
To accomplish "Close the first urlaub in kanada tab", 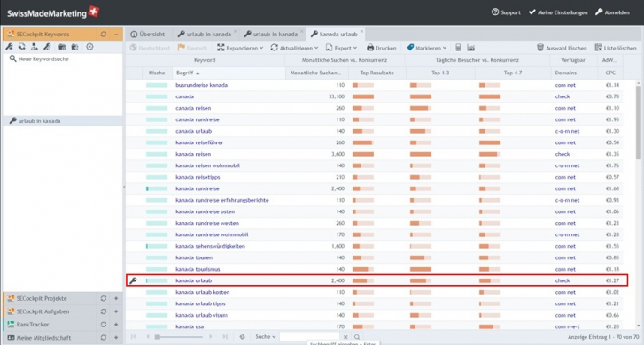I will pyautogui.click(x=236, y=31).
